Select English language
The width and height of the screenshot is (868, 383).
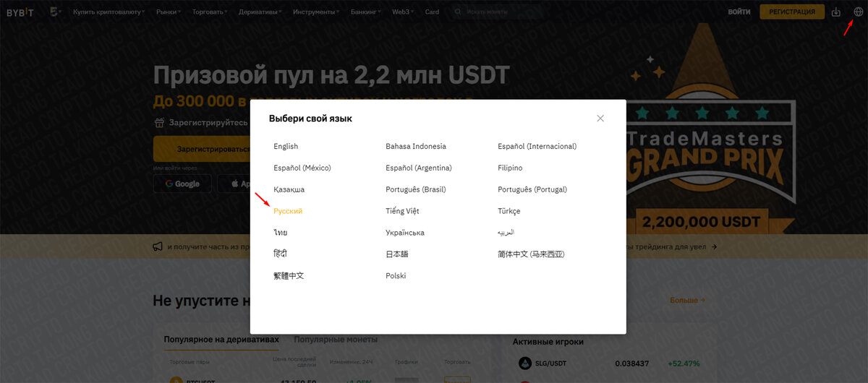286,146
